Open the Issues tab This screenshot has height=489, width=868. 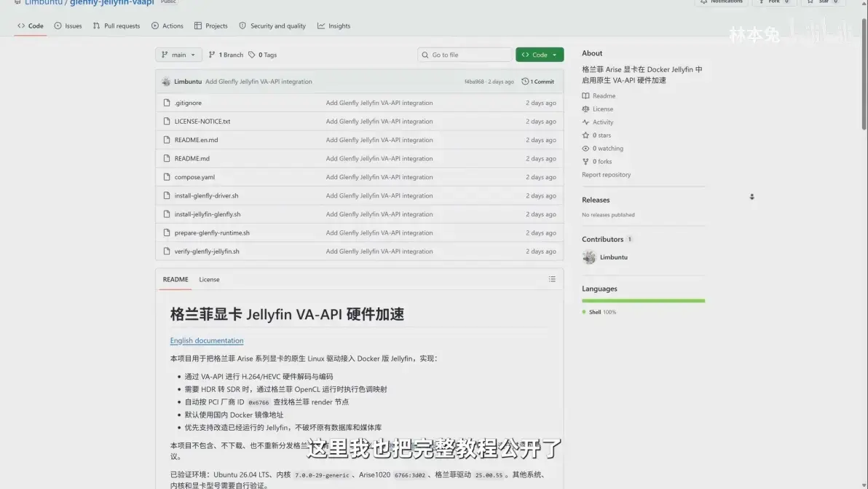68,26
